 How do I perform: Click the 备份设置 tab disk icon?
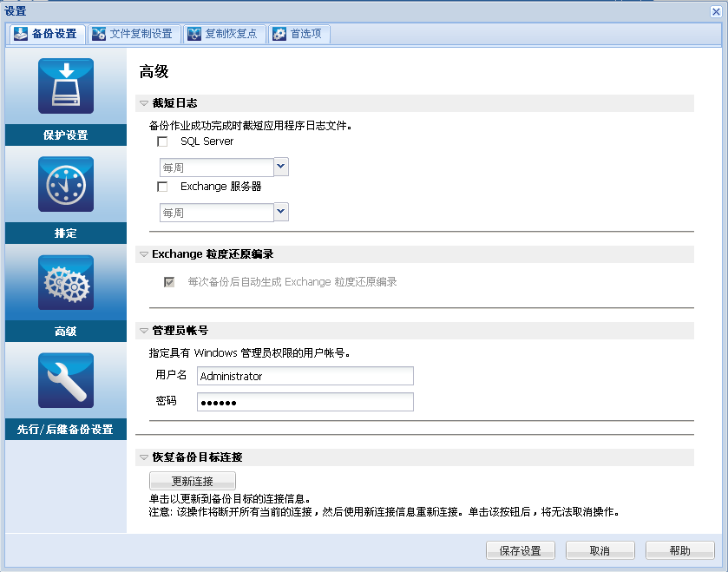[20, 34]
